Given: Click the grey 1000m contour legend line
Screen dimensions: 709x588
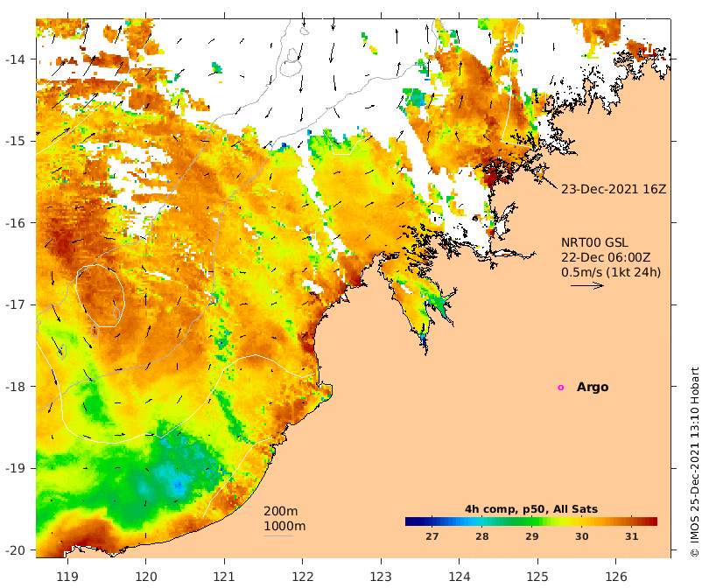Looking at the screenshot, I should point(278,536).
